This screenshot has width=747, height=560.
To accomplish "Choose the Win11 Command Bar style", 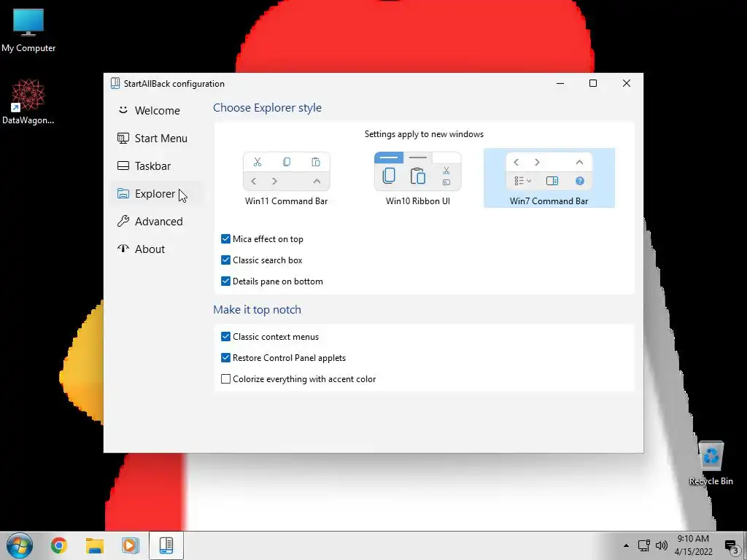I will (286, 178).
